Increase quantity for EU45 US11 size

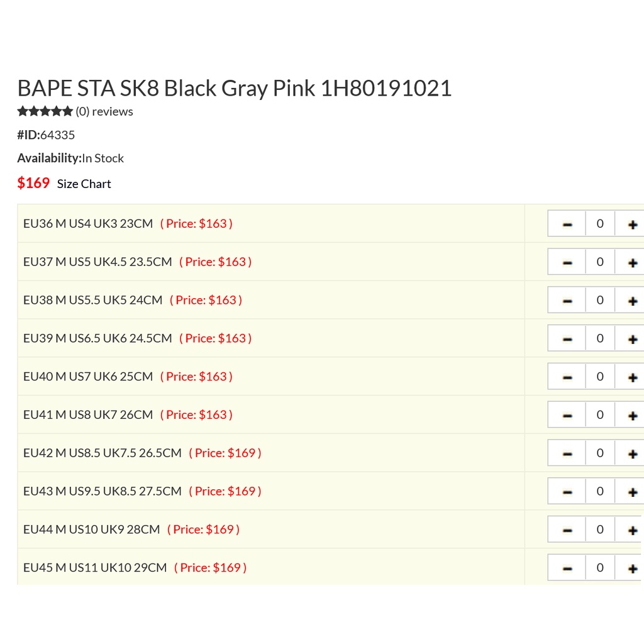[x=632, y=568]
